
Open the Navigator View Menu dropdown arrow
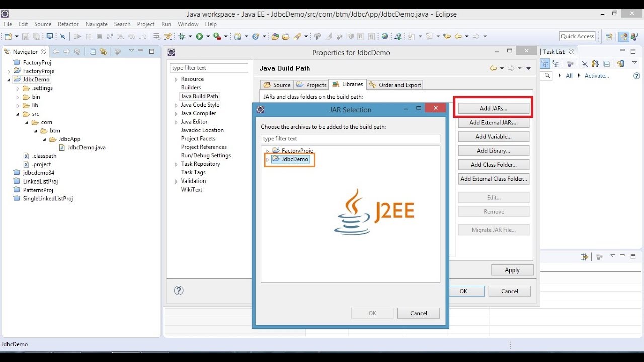point(131,50)
